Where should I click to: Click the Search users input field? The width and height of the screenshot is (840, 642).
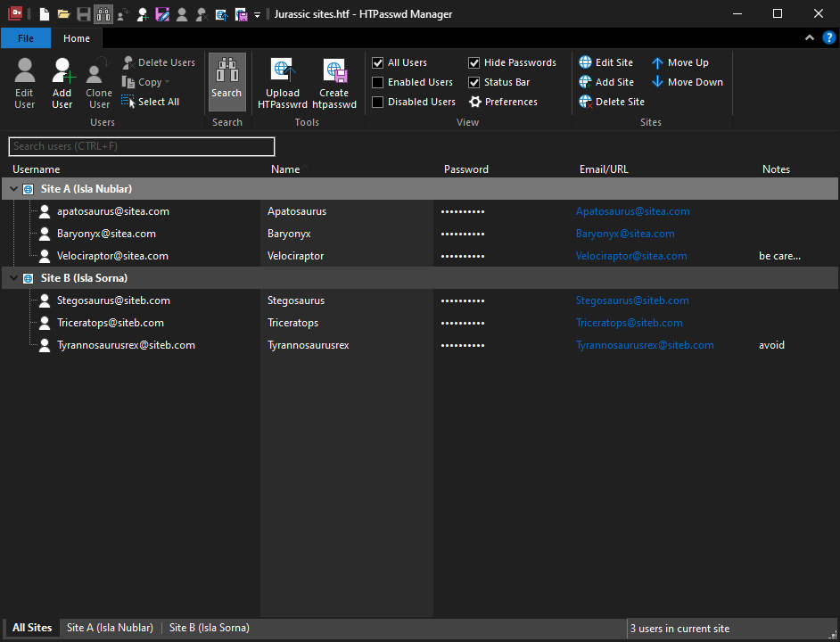pos(142,146)
